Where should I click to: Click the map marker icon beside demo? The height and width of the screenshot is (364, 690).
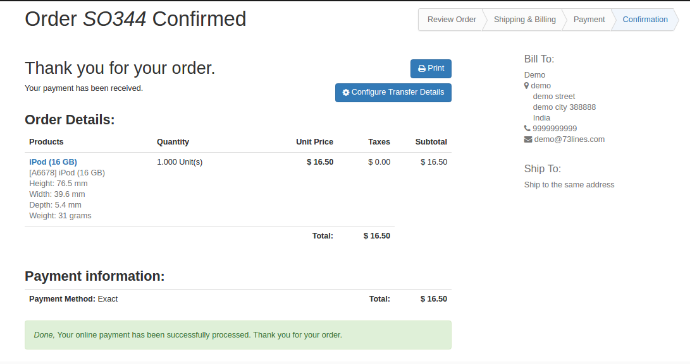(x=526, y=86)
